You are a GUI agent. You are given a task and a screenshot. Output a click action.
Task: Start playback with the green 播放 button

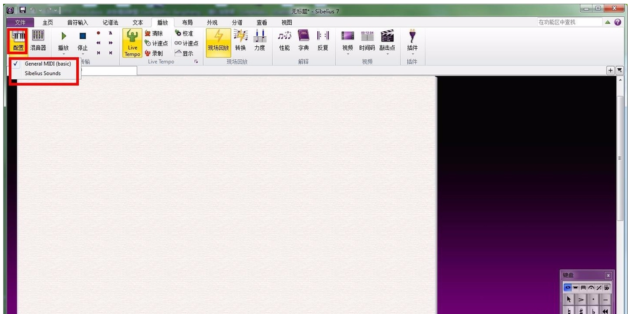click(63, 42)
